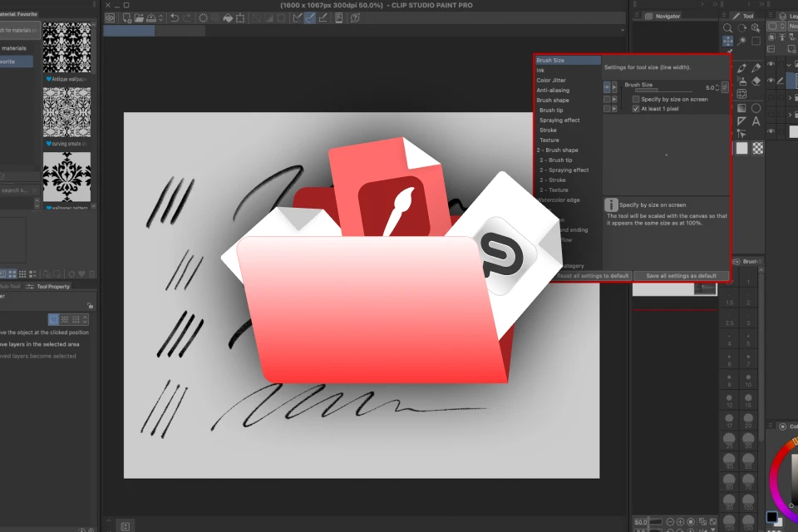Select brush size preset 100
Image resolution: width=798 pixels, height=532 pixels.
(x=748, y=502)
